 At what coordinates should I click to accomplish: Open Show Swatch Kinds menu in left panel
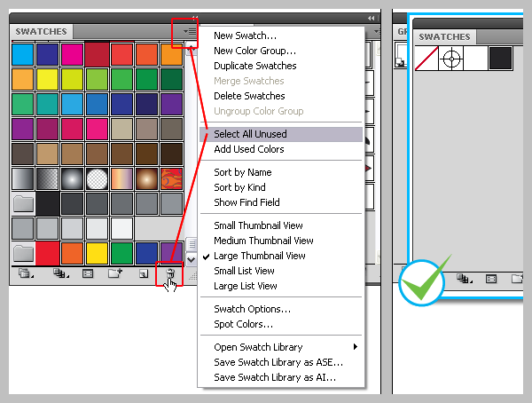tap(61, 273)
